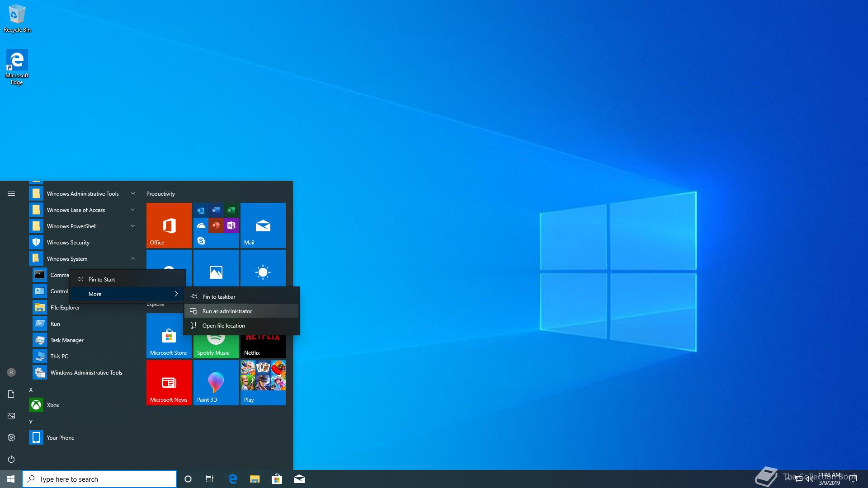Open the Paint 3D tile
The height and width of the screenshot is (488, 868).
click(216, 383)
